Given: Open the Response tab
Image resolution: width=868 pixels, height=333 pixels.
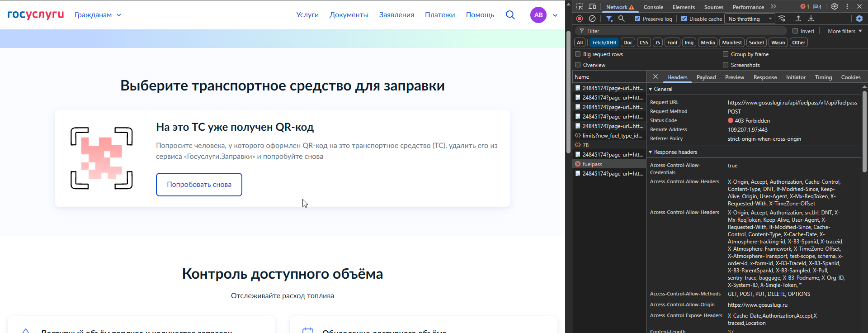Looking at the screenshot, I should click(x=765, y=77).
